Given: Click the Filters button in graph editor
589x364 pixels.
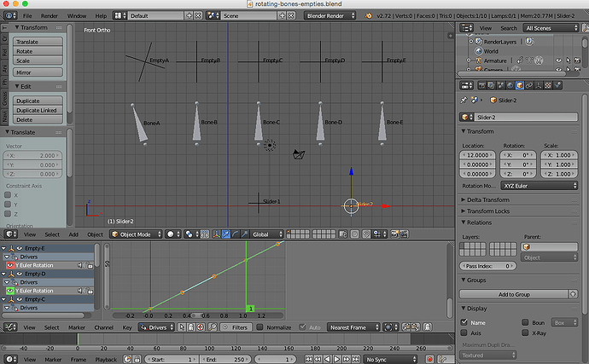Looking at the screenshot, I should (236, 327).
